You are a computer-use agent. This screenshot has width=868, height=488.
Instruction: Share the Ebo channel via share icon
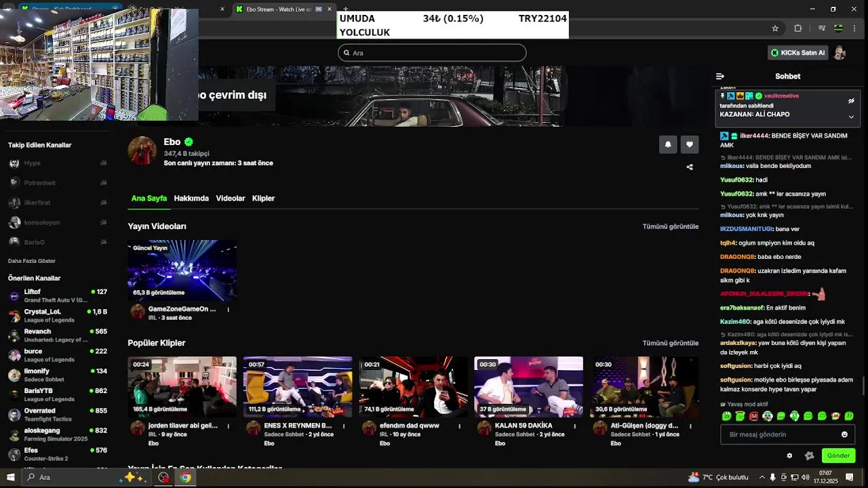[x=690, y=167]
